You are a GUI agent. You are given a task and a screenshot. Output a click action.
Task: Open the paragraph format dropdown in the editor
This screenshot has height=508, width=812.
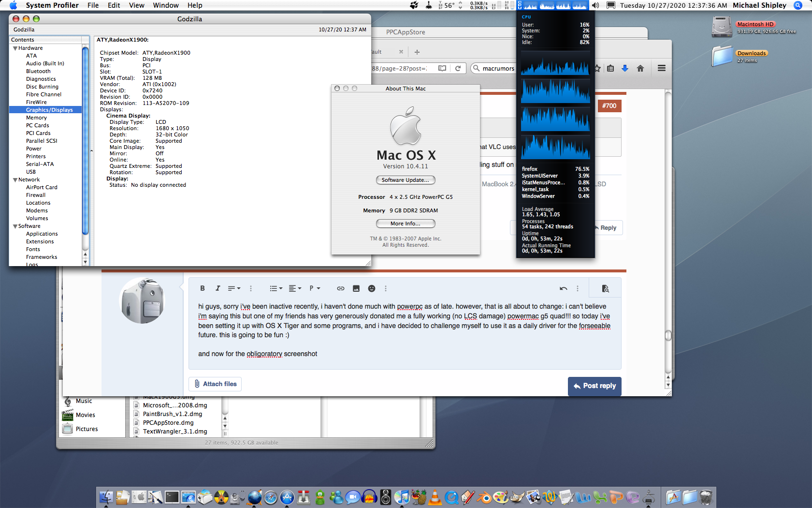click(315, 288)
